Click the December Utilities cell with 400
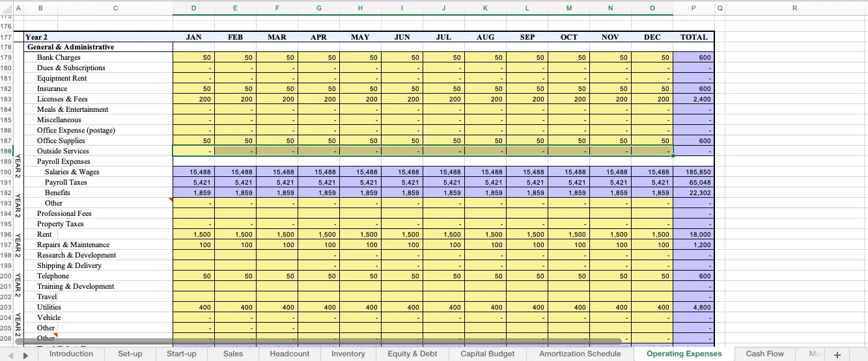Viewport: 868px width, 361px height. click(x=652, y=307)
